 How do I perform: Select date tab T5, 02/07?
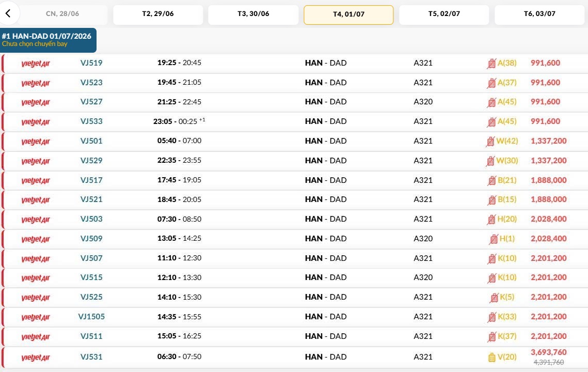[x=444, y=14]
